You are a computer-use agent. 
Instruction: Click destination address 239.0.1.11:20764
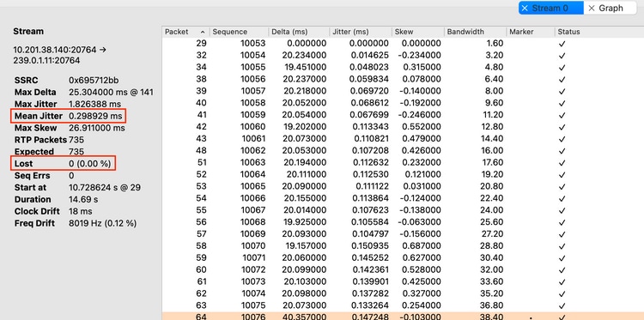pyautogui.click(x=46, y=61)
